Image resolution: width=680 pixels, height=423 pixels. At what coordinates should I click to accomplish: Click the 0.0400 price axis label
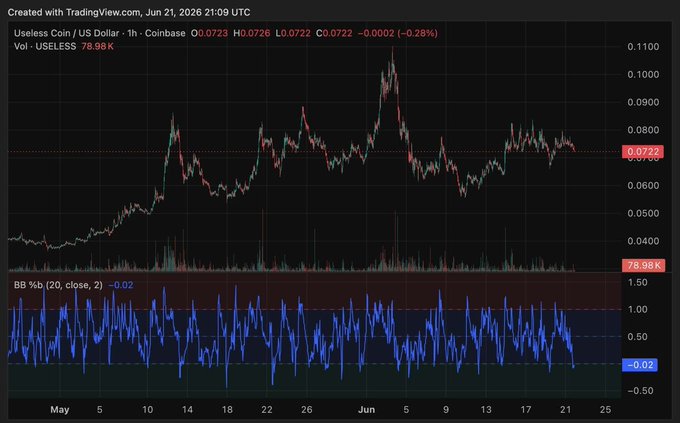pos(643,241)
